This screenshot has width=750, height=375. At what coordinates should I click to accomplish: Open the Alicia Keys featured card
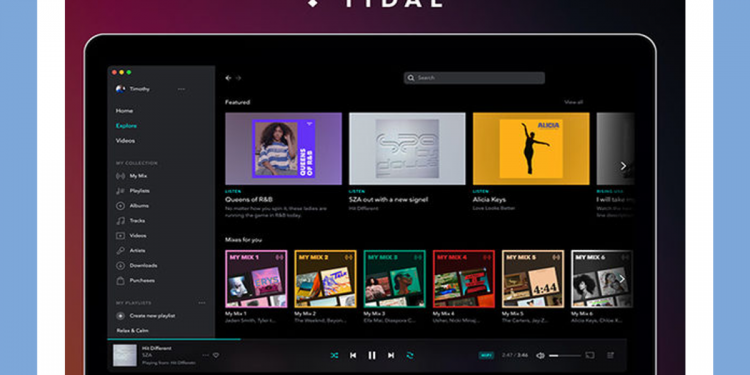tap(531, 149)
